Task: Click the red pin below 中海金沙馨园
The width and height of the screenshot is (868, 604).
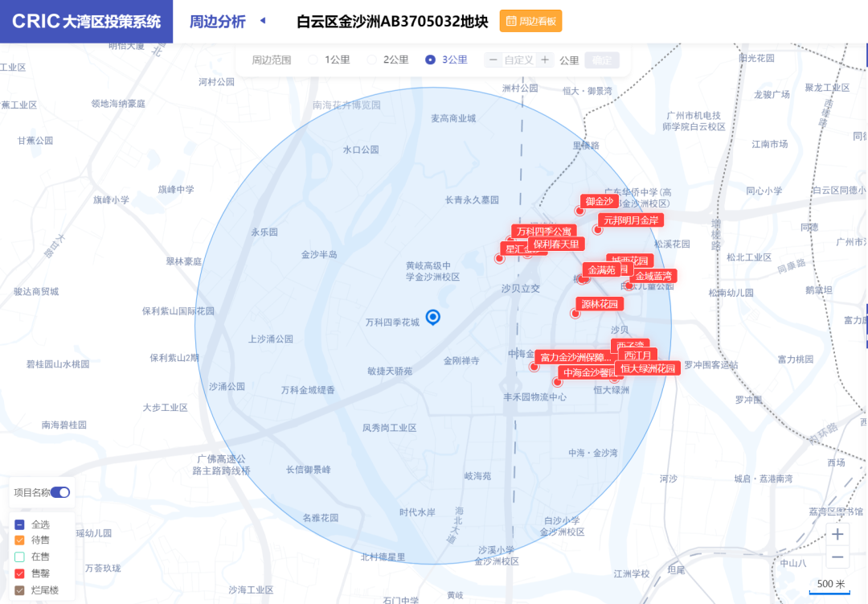Action: tap(558, 382)
